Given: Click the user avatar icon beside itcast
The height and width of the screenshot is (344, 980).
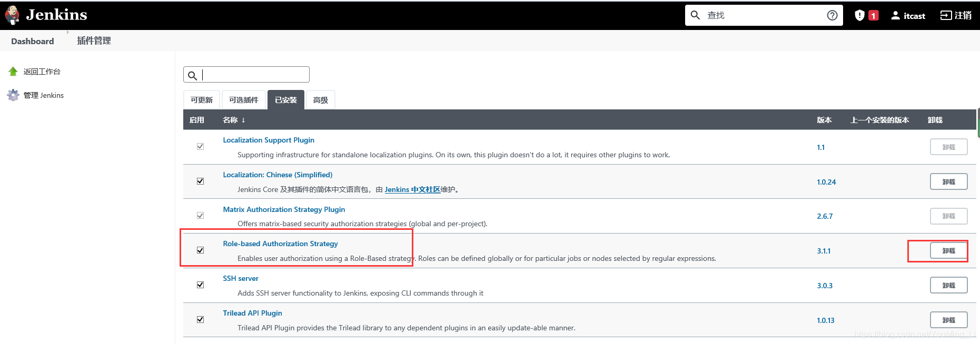Looking at the screenshot, I should pos(895,15).
